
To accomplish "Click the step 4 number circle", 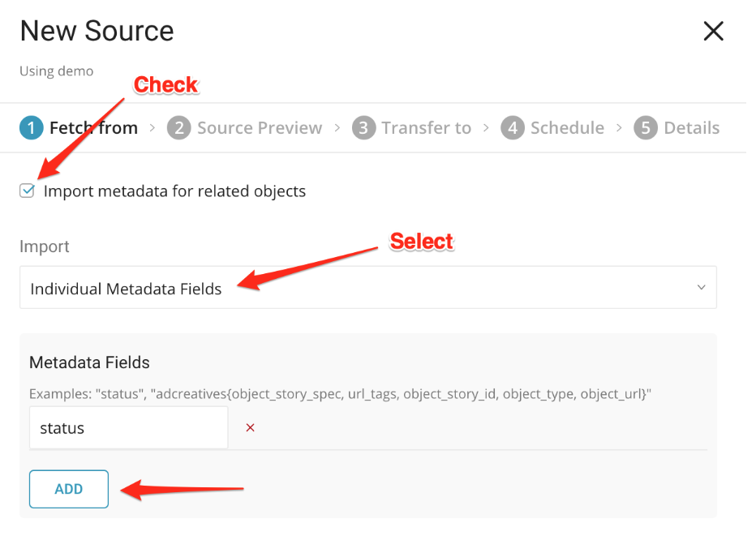I will [512, 128].
